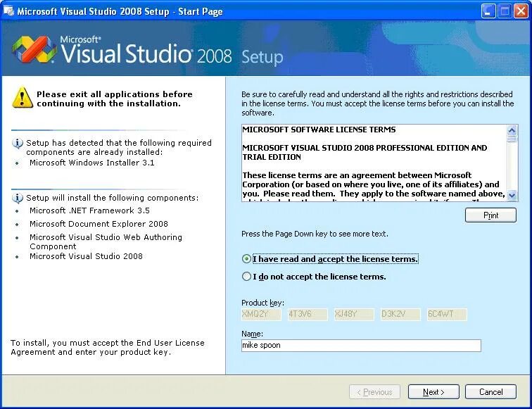Click 'MICROSOFT SOFTWARE LICENSE TERMS' heading
The height and width of the screenshot is (409, 532).
click(x=319, y=130)
